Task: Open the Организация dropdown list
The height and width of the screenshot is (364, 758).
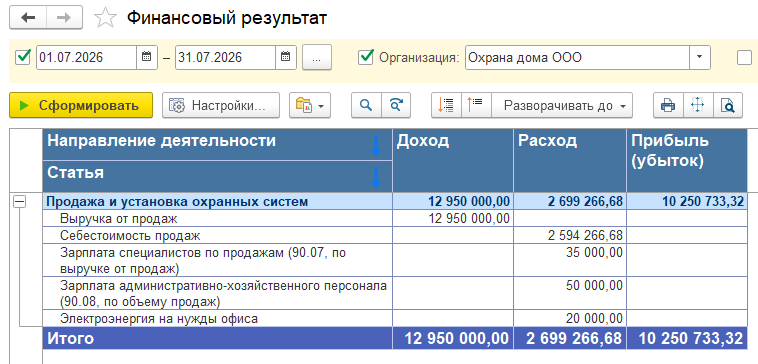Action: click(699, 58)
